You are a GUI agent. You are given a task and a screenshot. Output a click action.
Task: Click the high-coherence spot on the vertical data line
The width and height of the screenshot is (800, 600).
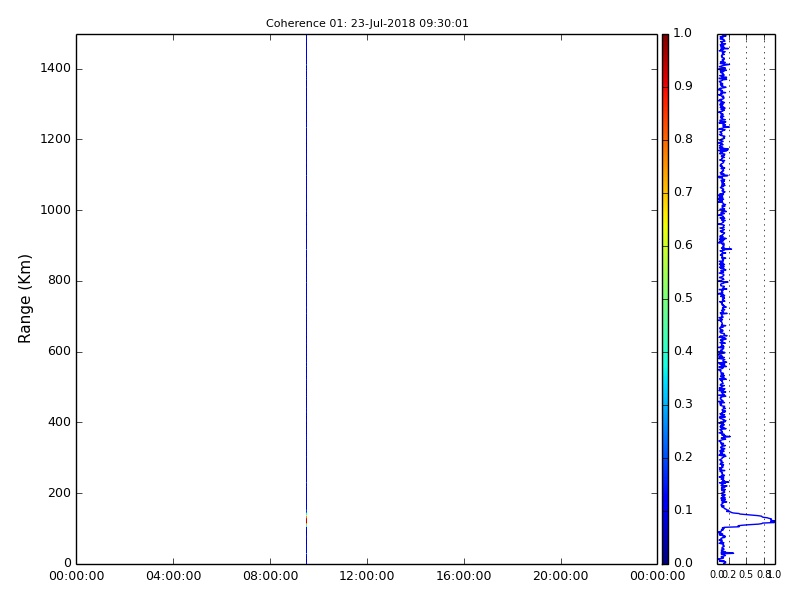[306, 520]
